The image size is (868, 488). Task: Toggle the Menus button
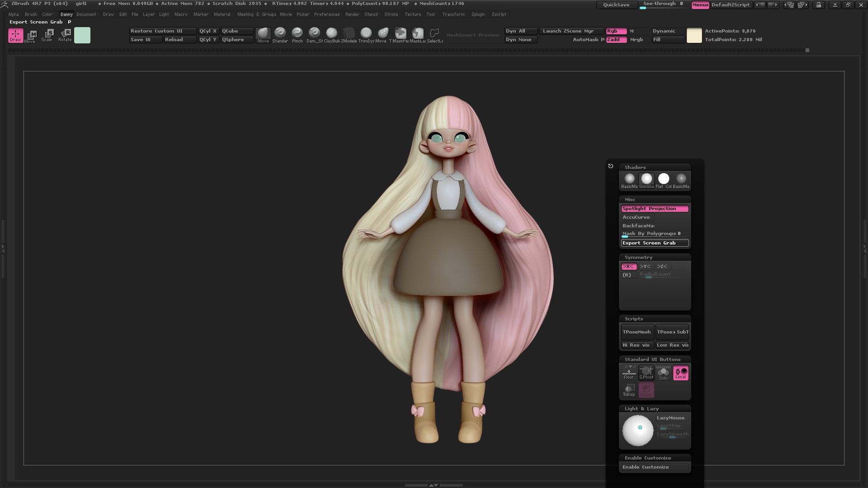(700, 5)
